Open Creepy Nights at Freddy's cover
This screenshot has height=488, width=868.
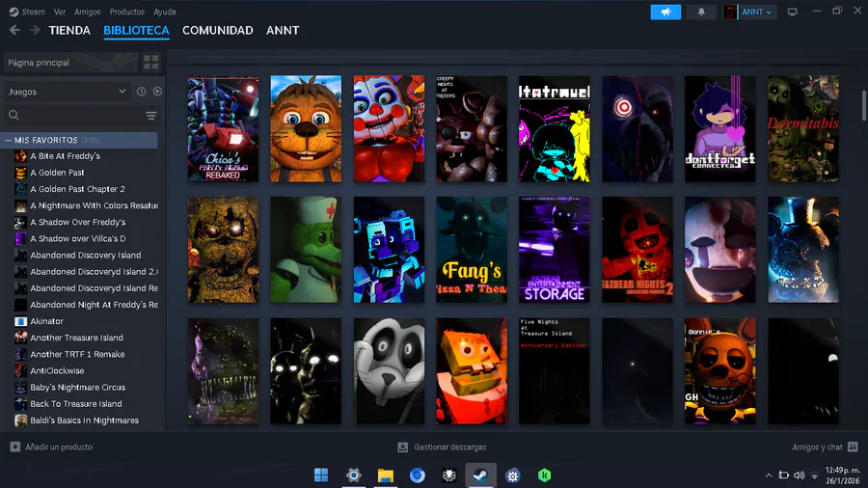472,128
